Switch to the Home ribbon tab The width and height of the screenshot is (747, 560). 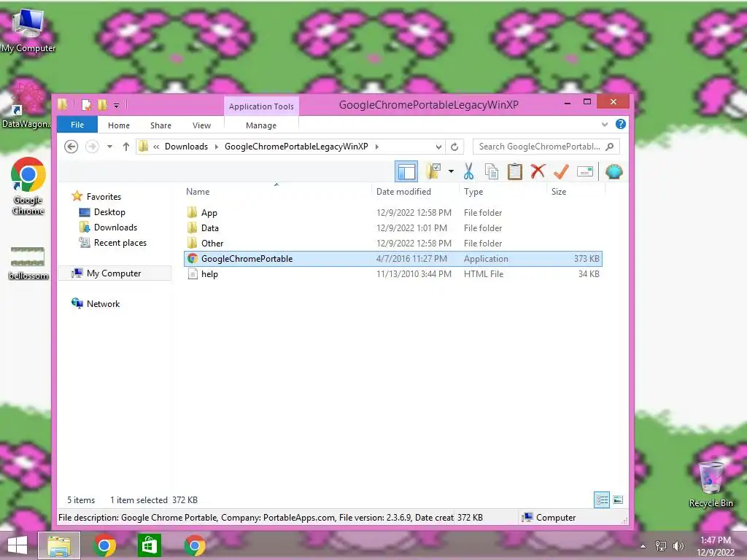click(119, 125)
